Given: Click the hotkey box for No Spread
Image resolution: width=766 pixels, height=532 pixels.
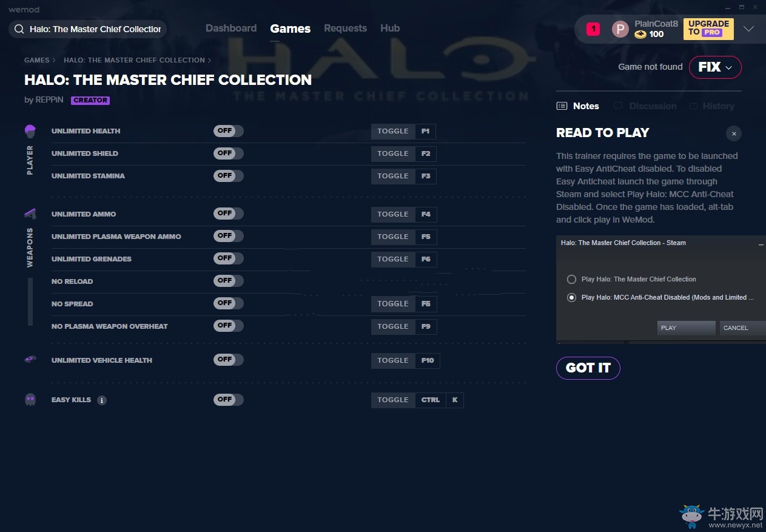Looking at the screenshot, I should click(426, 304).
